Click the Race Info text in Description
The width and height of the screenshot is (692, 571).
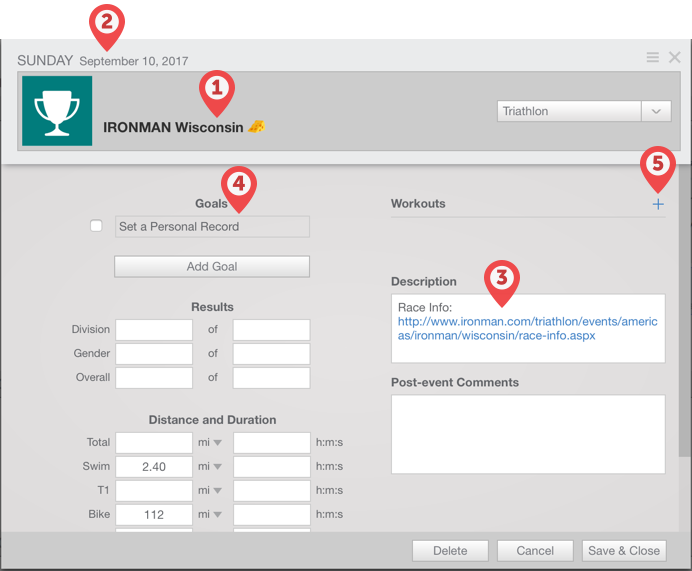425,308
